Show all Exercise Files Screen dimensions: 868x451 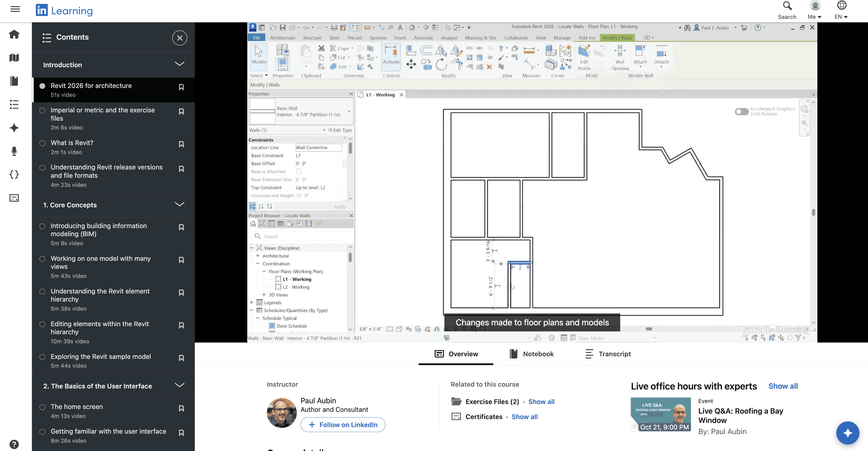click(x=541, y=401)
